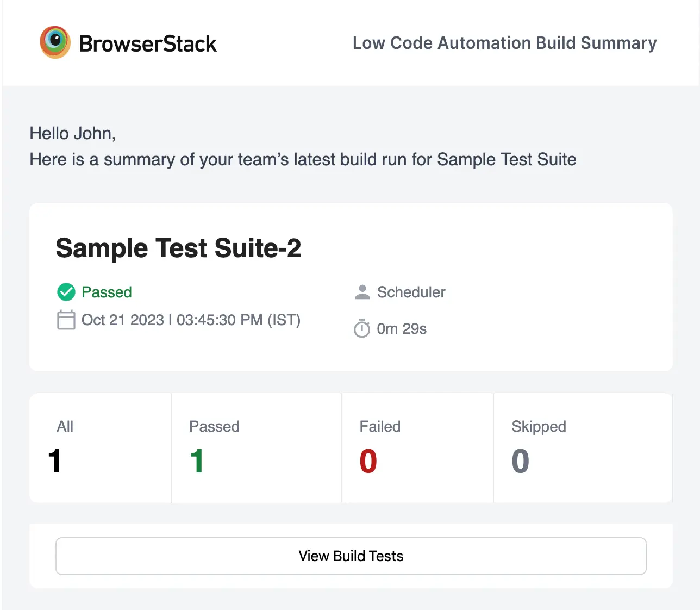The image size is (700, 610).
Task: Click the green Passed status label
Action: [x=107, y=292]
